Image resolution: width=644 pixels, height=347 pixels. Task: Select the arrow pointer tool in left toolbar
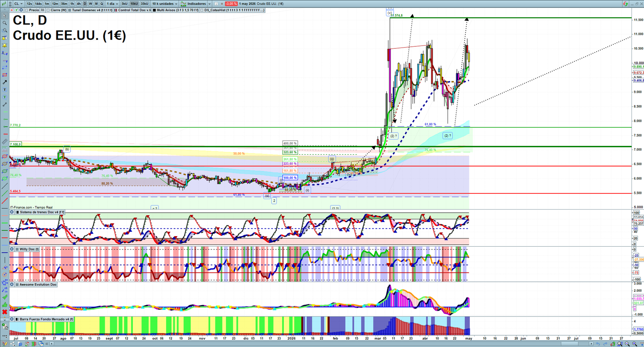point(4,15)
